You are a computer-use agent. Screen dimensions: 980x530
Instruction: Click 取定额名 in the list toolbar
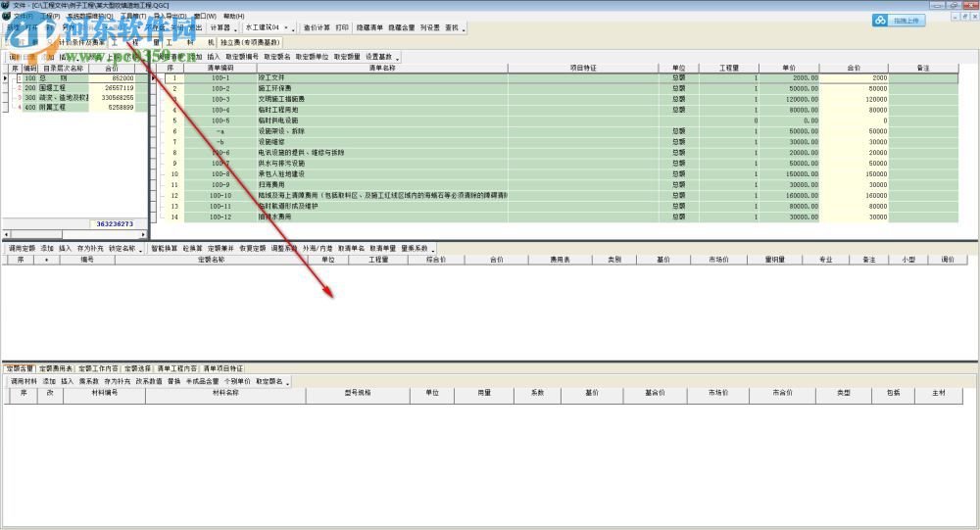(x=277, y=57)
